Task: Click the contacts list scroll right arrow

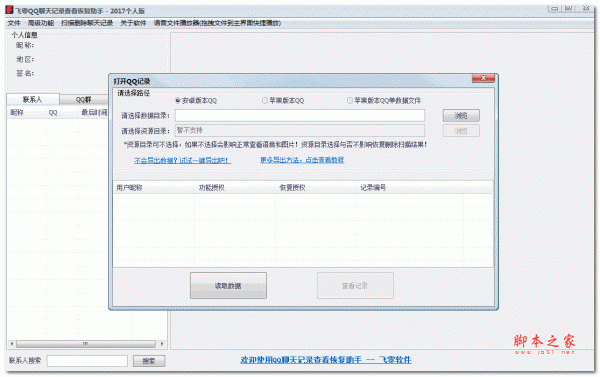Action: (162, 344)
